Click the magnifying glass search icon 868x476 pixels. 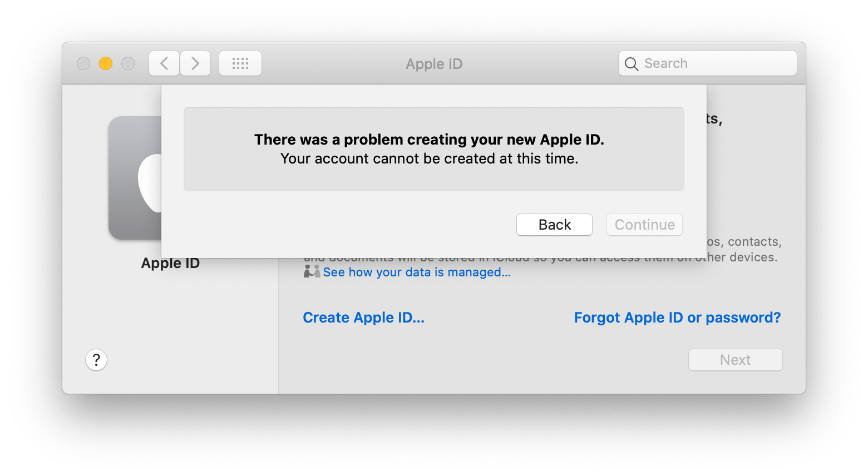632,64
